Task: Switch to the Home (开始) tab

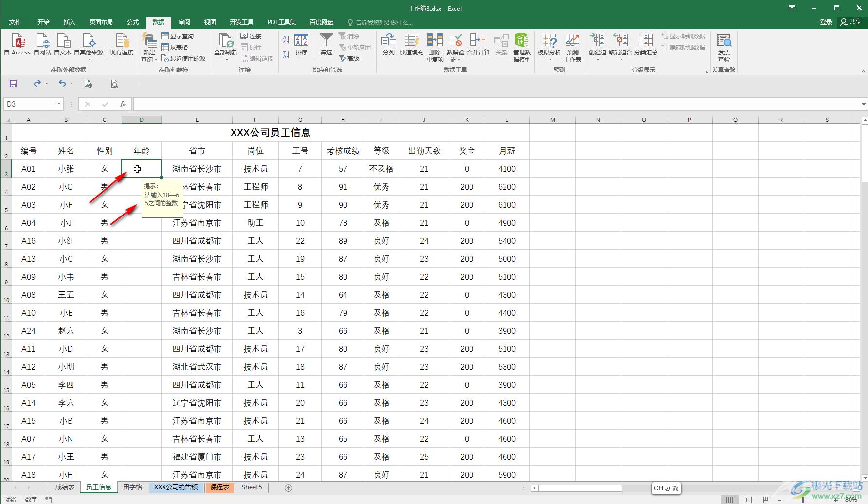Action: pyautogui.click(x=44, y=22)
